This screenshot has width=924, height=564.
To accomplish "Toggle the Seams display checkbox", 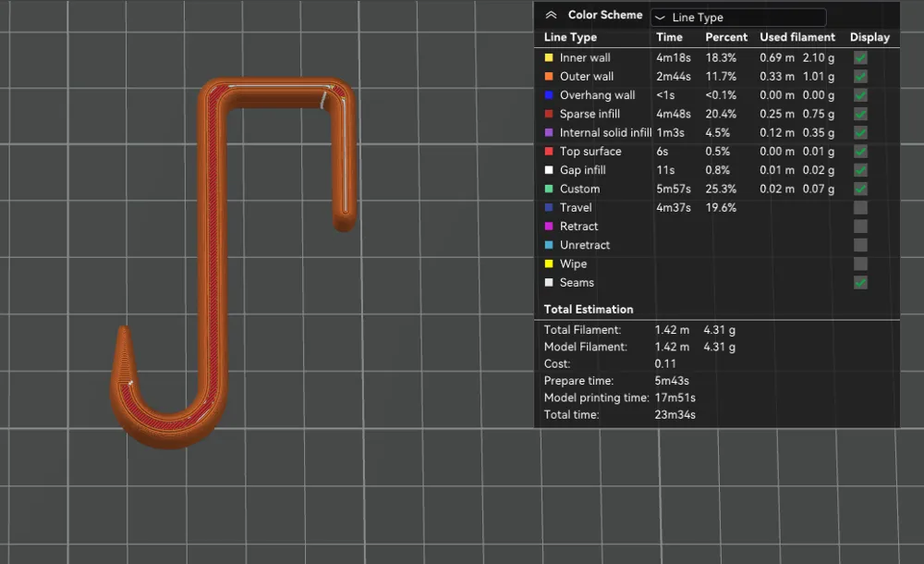I will coord(860,283).
